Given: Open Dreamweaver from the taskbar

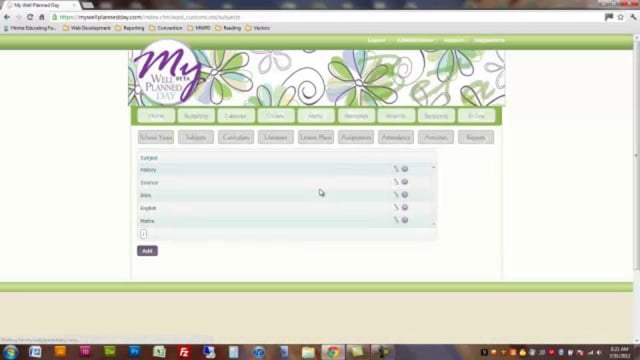Looking at the screenshot, I should pos(110,352).
